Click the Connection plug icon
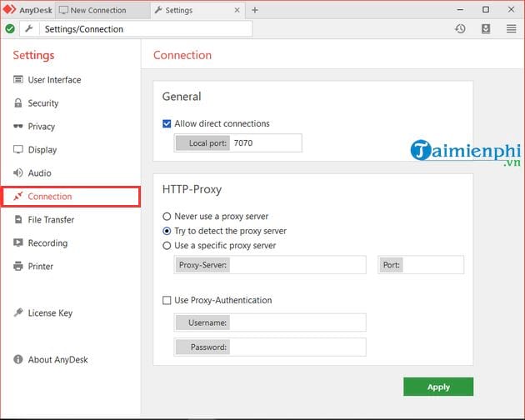 click(18, 197)
